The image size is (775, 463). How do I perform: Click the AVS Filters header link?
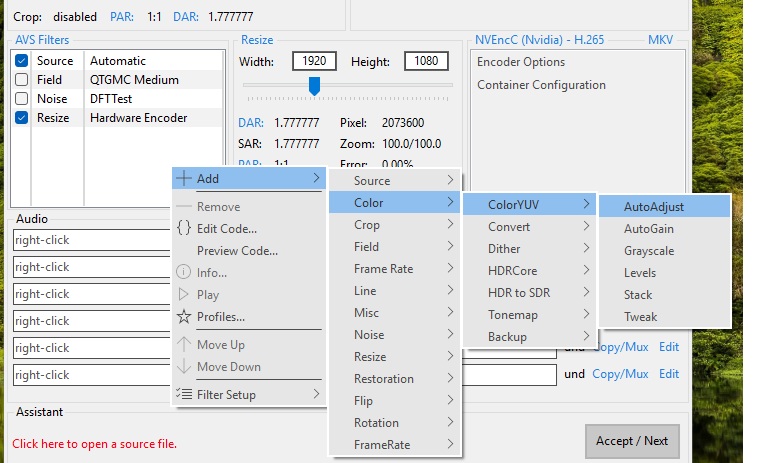[42, 40]
